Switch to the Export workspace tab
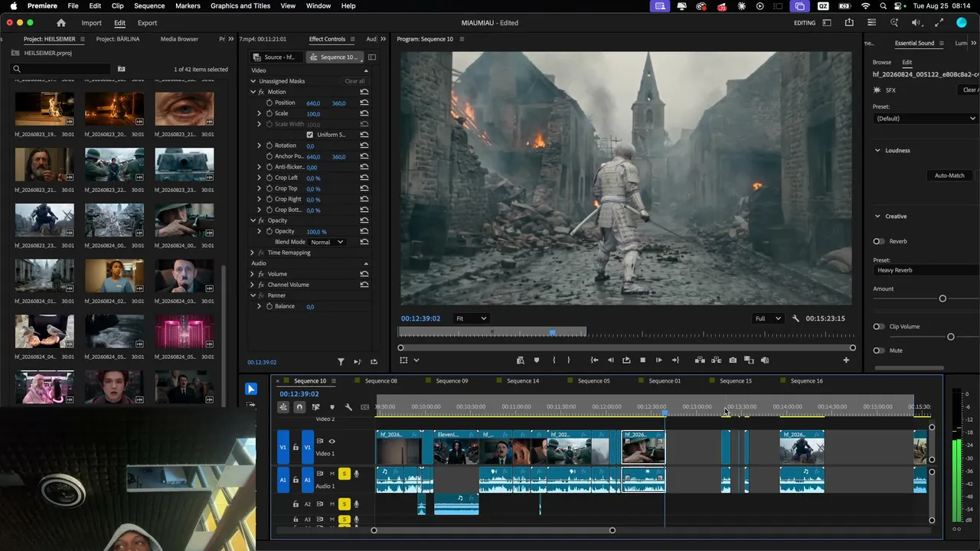The image size is (980, 551). pos(147,23)
